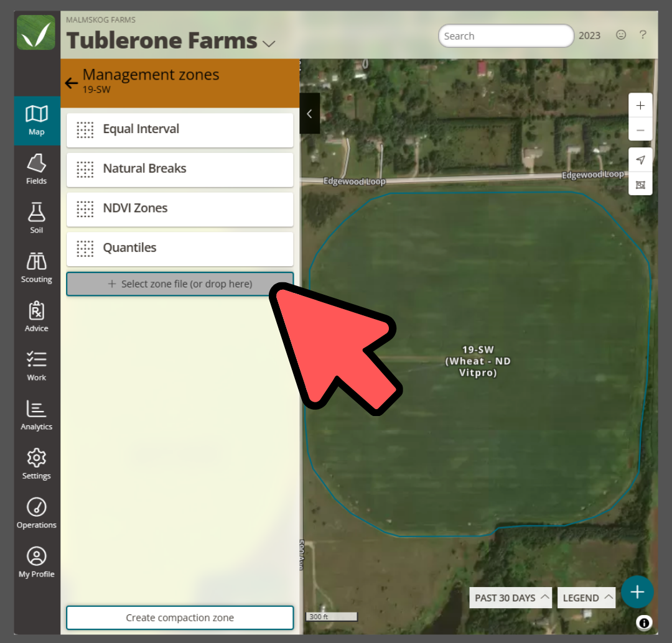Open the Operations section
This screenshot has height=643, width=672.
pos(37,513)
